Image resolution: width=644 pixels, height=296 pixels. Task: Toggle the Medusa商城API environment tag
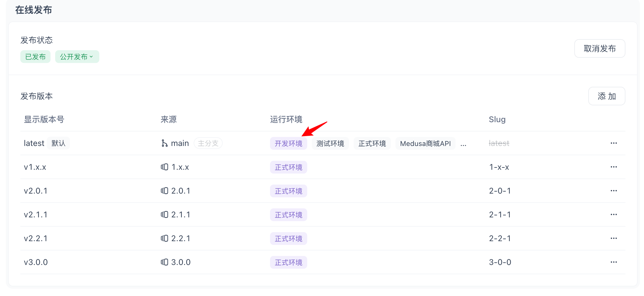click(x=425, y=143)
